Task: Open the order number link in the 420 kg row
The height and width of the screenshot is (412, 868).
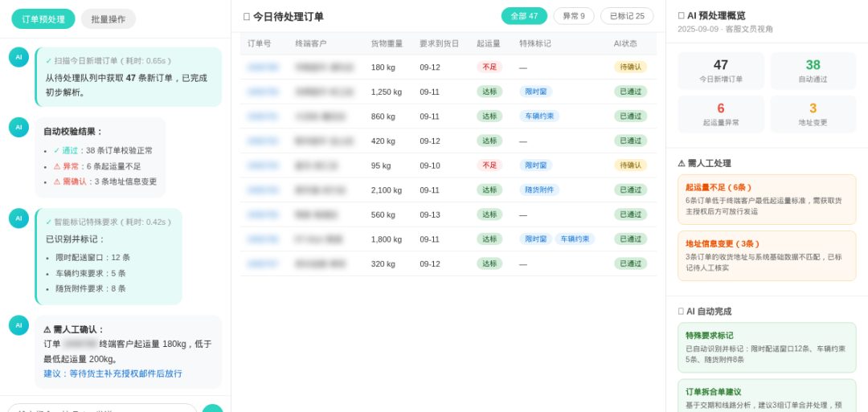Action: point(263,141)
